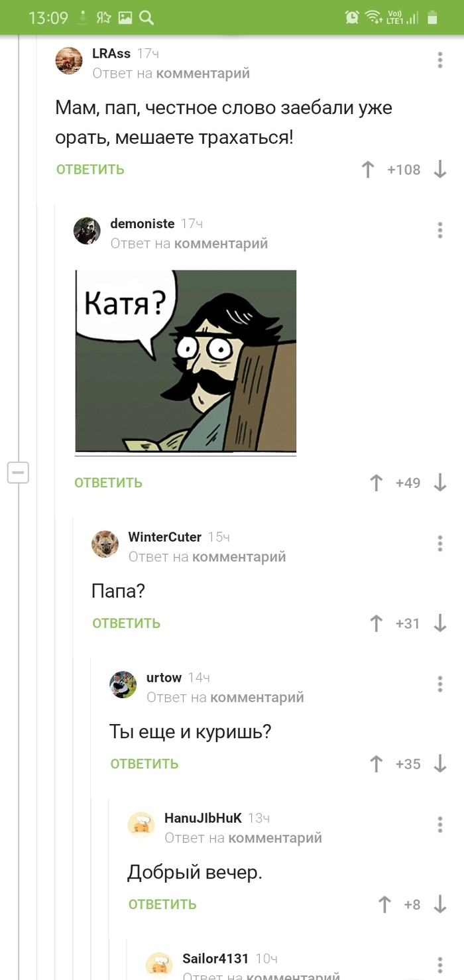Open more options on HanuJIbHuK's comment
Image resolution: width=464 pixels, height=980 pixels.
[440, 824]
